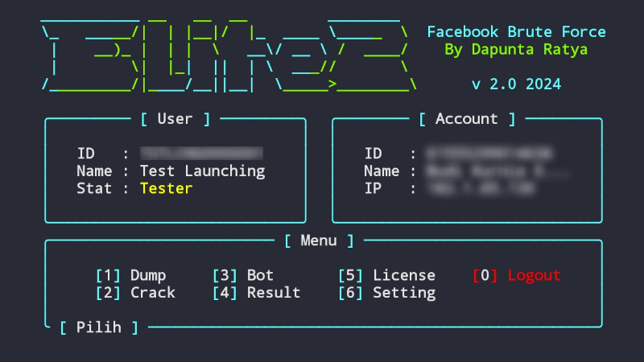Viewport: 644px width, 362px height.
Task: Click the v 2.0 2024 version text
Action: pyautogui.click(x=516, y=84)
